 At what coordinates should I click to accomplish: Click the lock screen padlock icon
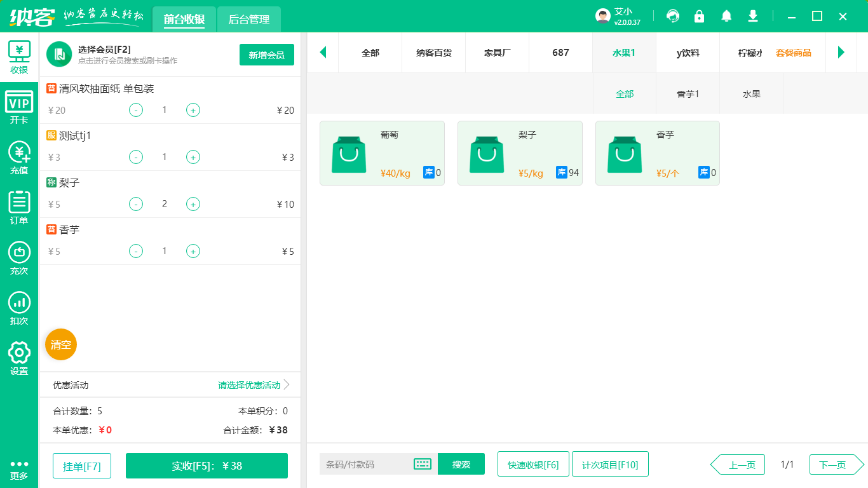pos(700,16)
